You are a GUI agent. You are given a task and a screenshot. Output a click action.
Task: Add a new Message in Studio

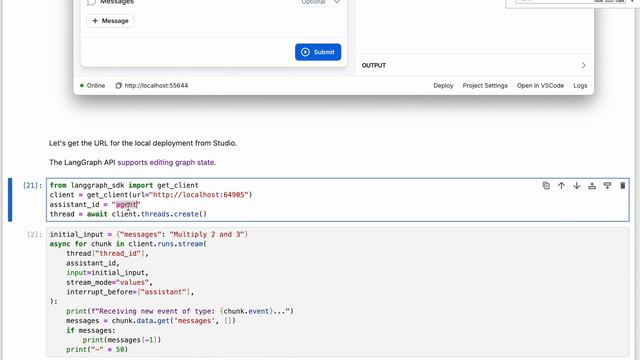[110, 21]
